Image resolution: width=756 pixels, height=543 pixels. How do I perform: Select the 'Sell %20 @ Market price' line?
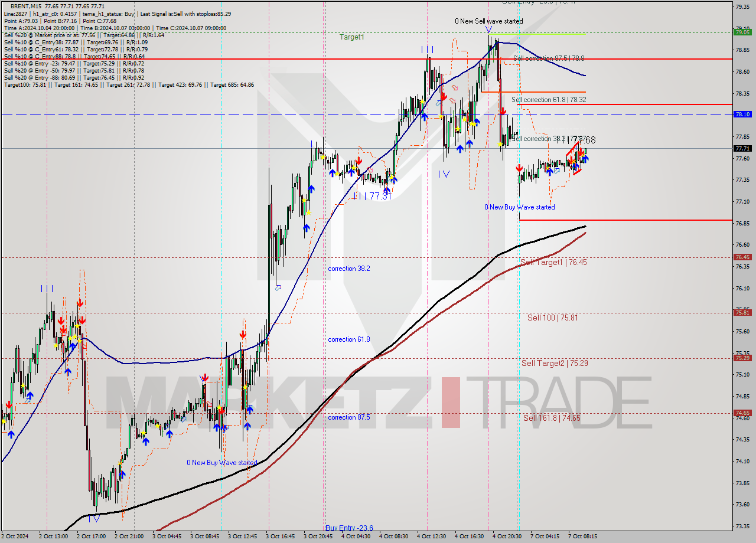click(84, 35)
